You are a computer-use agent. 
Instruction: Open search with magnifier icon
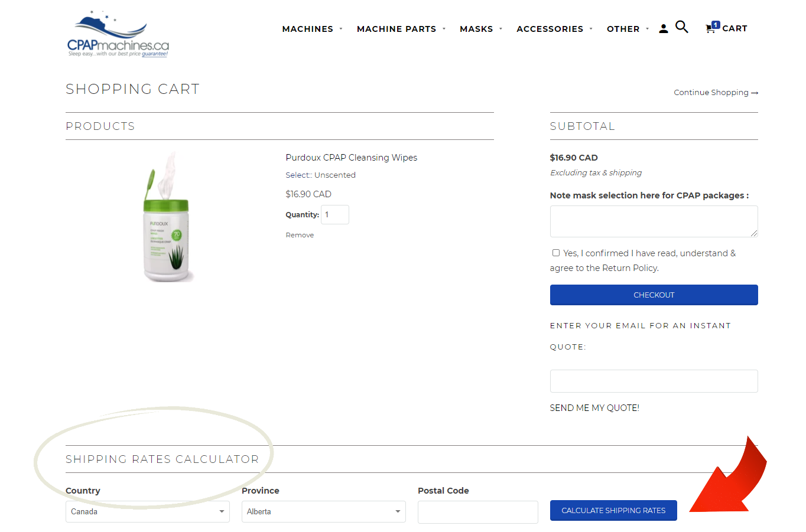tap(681, 27)
